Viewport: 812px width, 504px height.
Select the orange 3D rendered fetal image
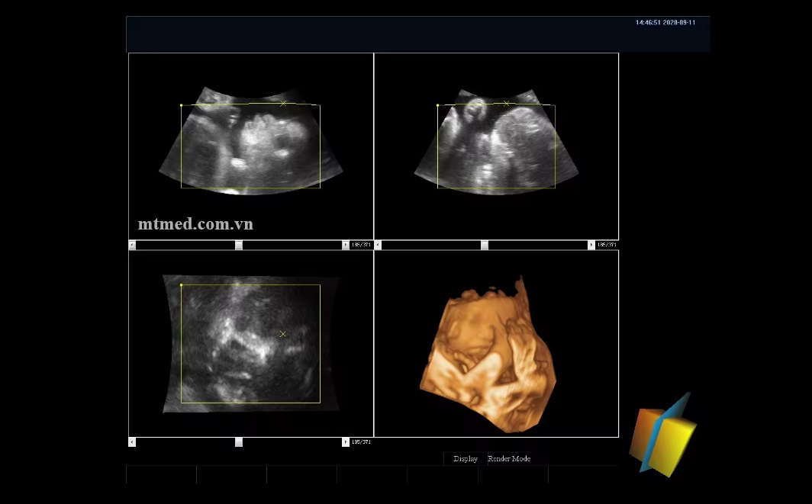tap(488, 354)
